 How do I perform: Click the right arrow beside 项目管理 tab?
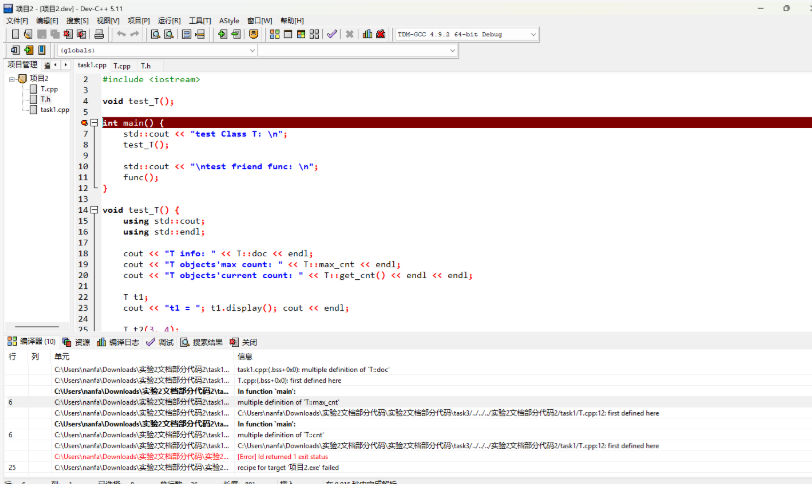pyautogui.click(x=65, y=65)
